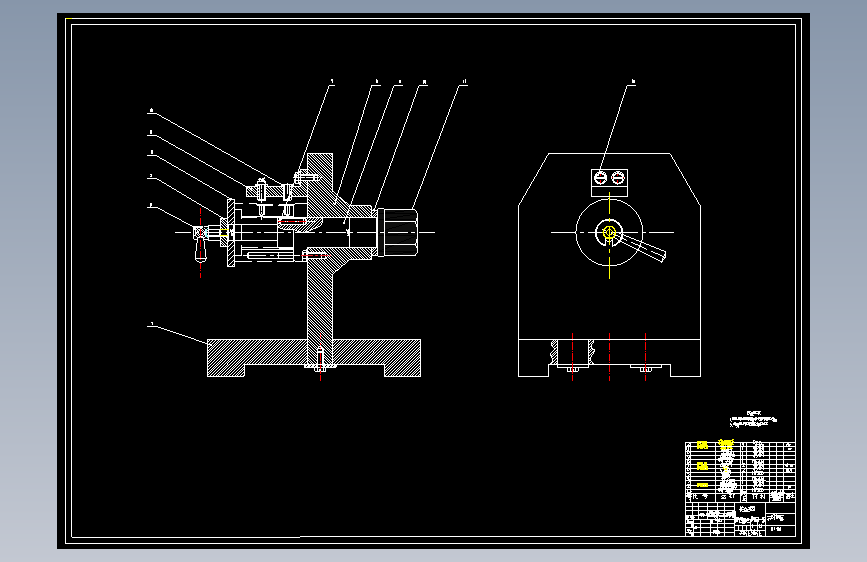Select the bolt at the column's bottom in the base
Image resolution: width=867 pixels, height=562 pixels.
[320, 360]
